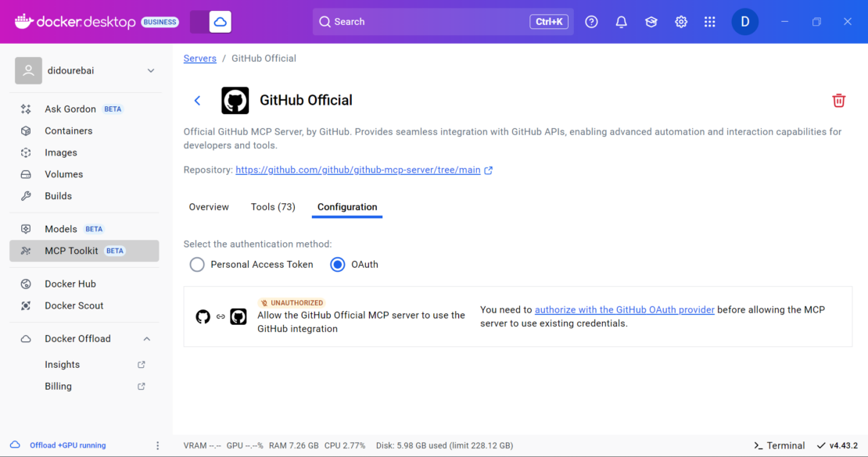Delete the GitHub Official server
Screen dimensions: 868x457
tap(838, 100)
